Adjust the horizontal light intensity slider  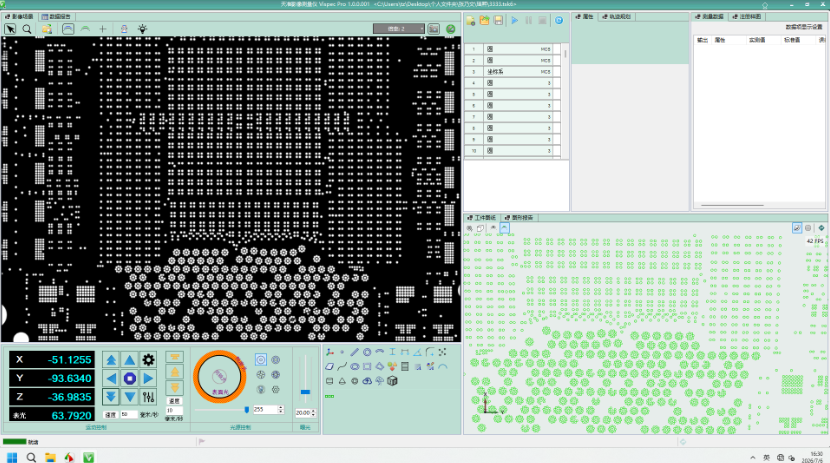[x=221, y=410]
